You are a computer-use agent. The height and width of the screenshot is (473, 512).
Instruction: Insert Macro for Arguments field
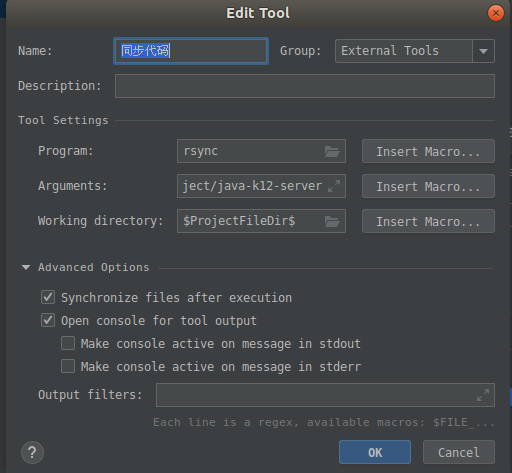pyautogui.click(x=428, y=186)
